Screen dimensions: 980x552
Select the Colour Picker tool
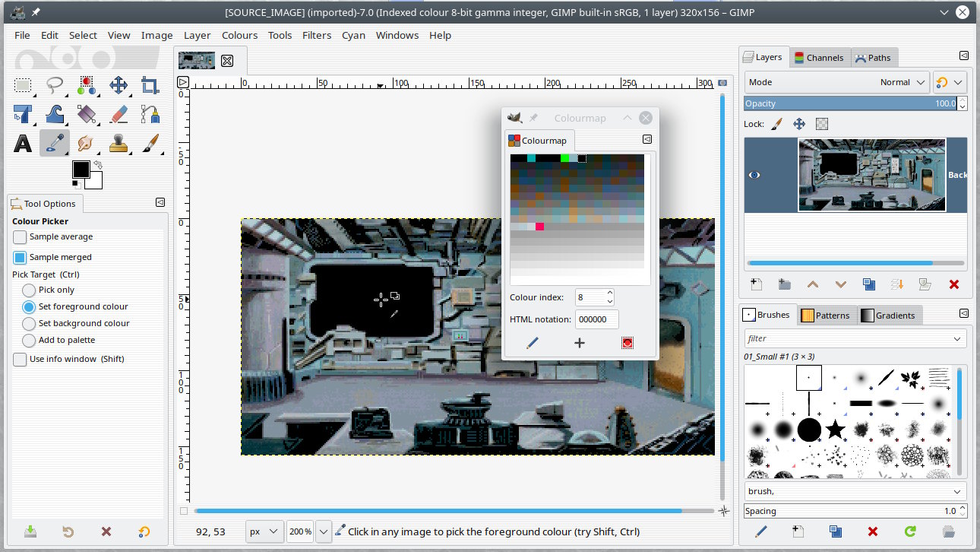55,143
